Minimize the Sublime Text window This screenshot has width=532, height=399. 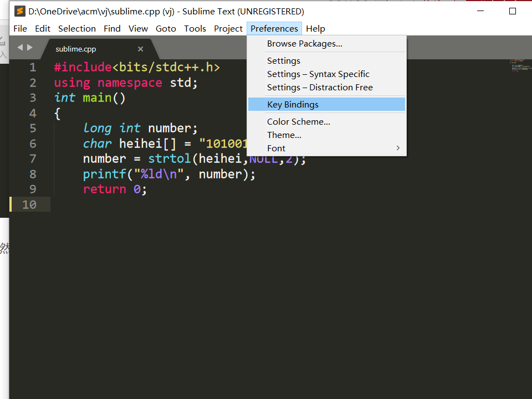pos(480,11)
